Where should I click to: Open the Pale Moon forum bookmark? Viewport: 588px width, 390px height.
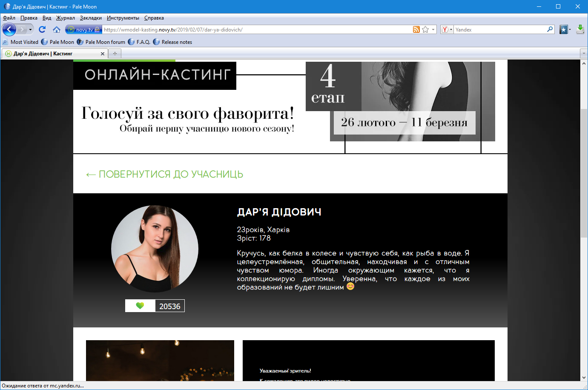[x=101, y=42]
